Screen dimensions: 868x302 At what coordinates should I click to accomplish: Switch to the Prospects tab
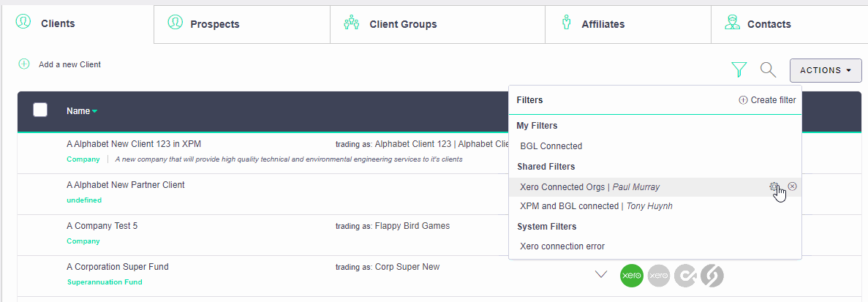[x=242, y=24]
